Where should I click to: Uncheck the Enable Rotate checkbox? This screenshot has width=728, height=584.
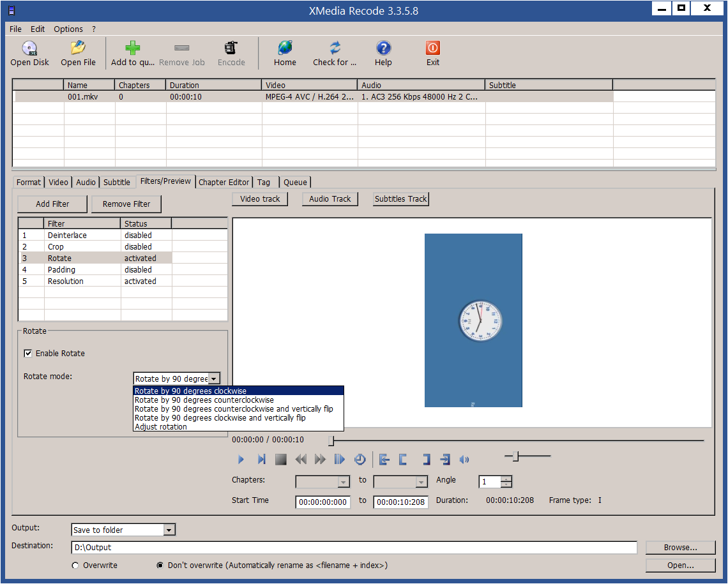28,354
